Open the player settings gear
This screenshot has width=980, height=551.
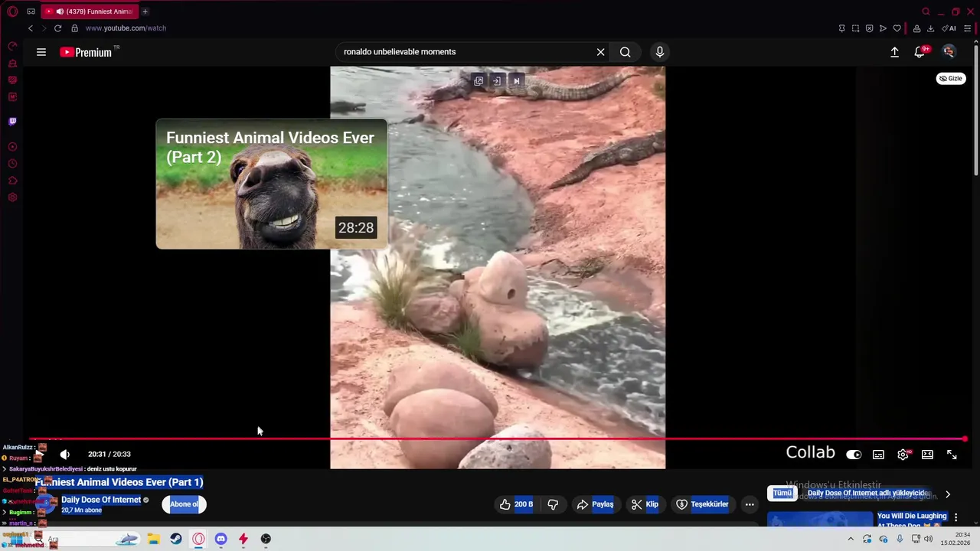pyautogui.click(x=903, y=455)
